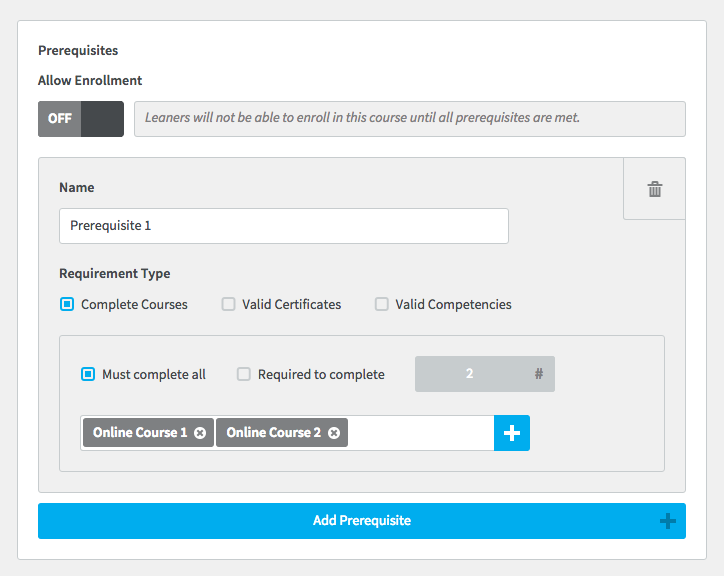Click the plus icon on the Add Prerequisite bar
The width and height of the screenshot is (724, 576).
coord(668,521)
